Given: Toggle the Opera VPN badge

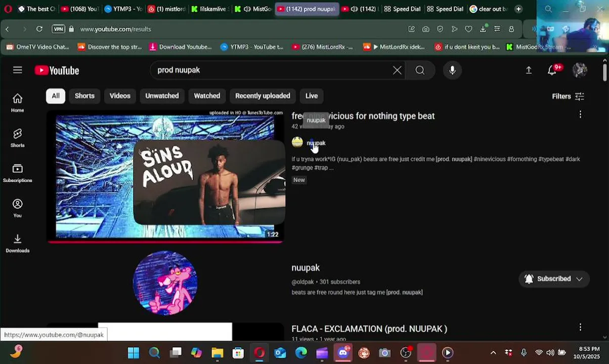Looking at the screenshot, I should click(59, 29).
